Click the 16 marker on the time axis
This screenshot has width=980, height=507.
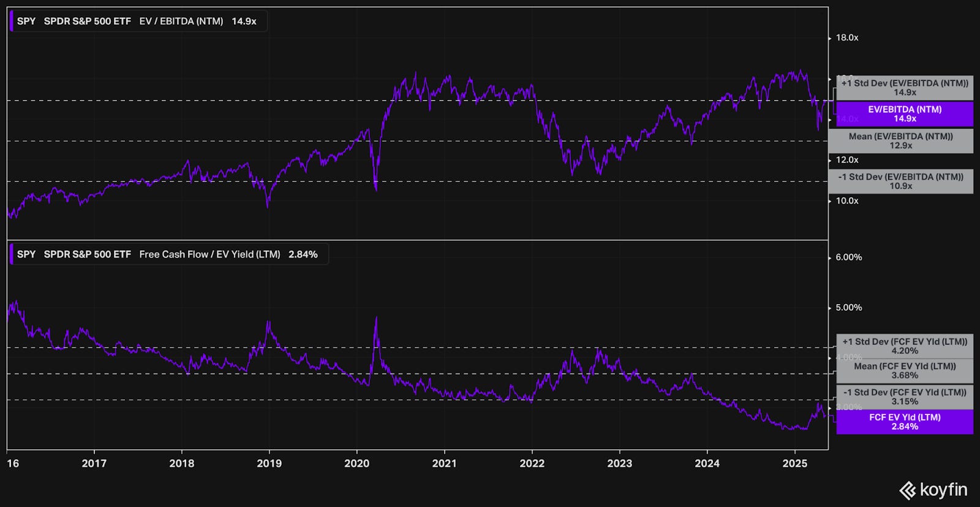point(13,463)
